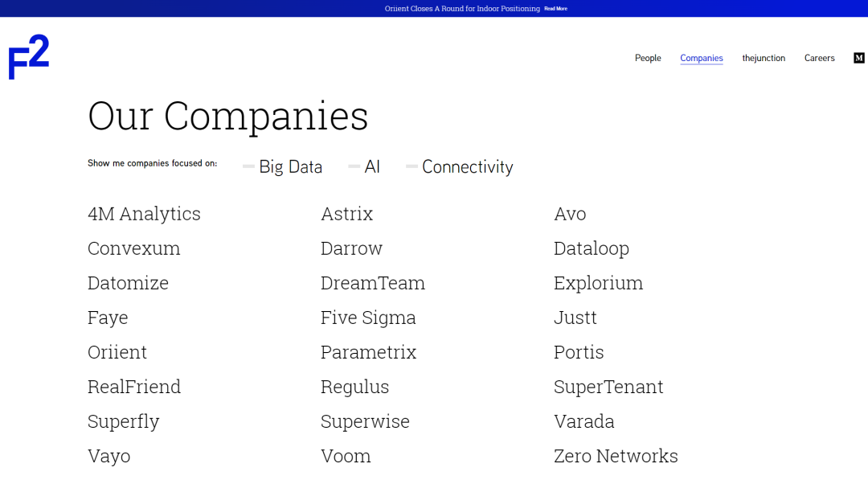
Task: Open the Zero Networks company
Action: click(x=616, y=456)
